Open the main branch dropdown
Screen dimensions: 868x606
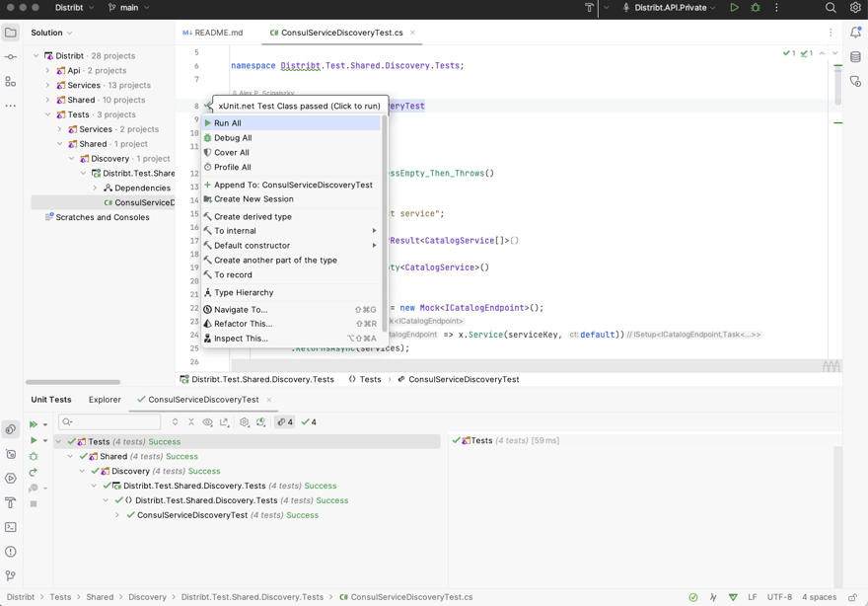[x=128, y=8]
